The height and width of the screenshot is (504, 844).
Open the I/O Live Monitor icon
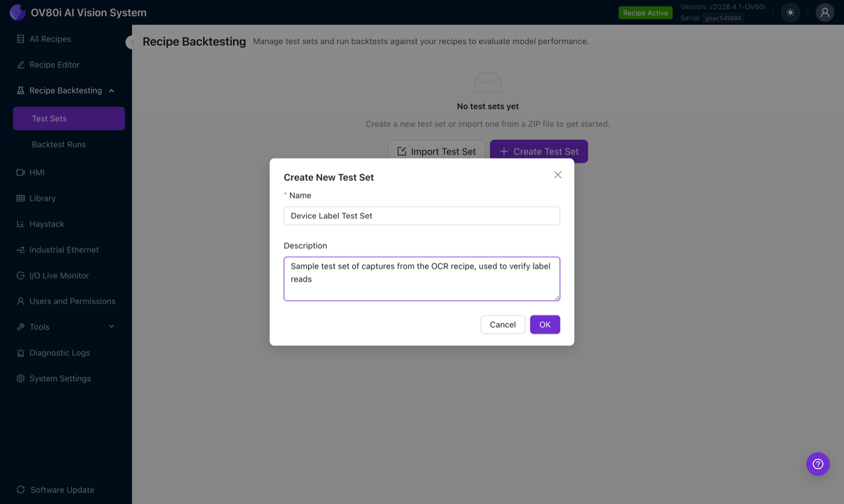click(22, 275)
